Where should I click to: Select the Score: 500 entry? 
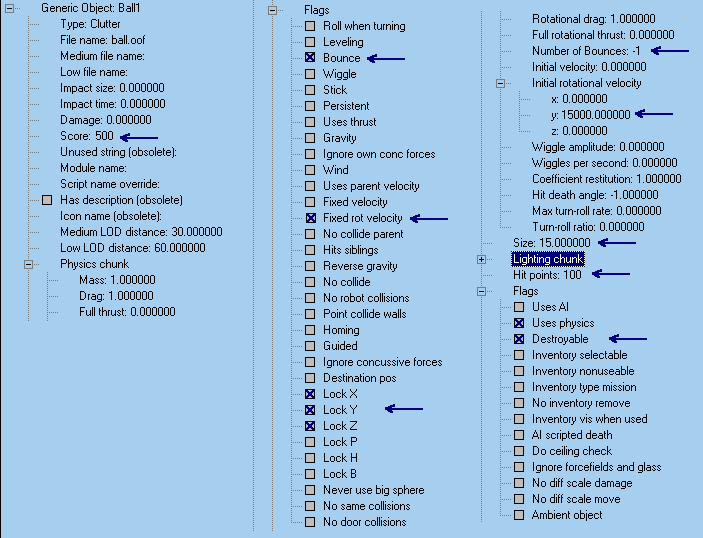87,136
